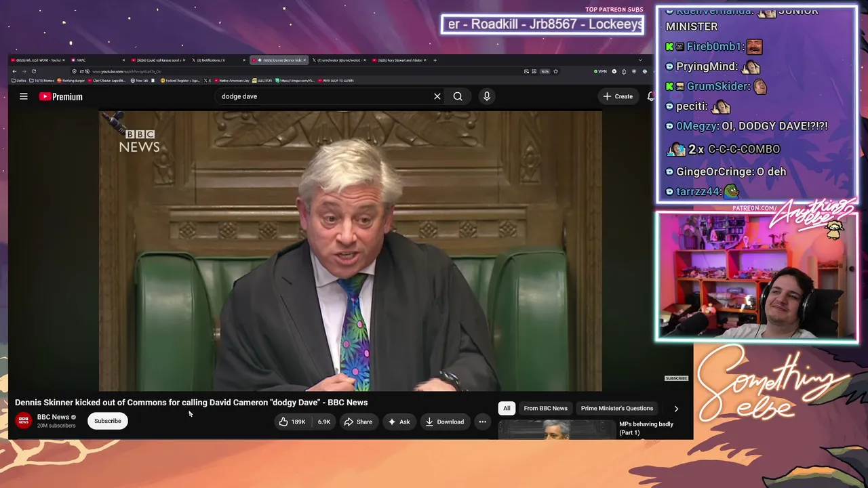
Task: Open the YouTube guide hamburger menu
Action: tap(24, 96)
